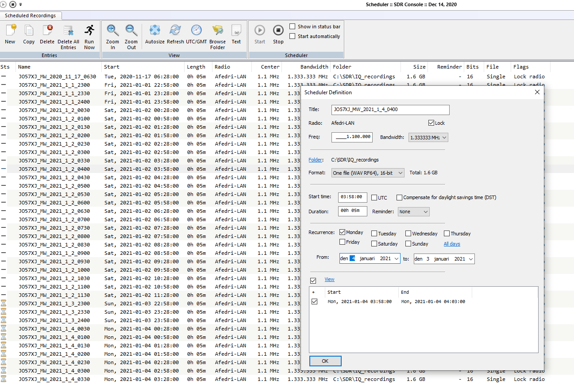
Task: Uncheck the Lock radio checkbox
Action: pyautogui.click(x=431, y=123)
